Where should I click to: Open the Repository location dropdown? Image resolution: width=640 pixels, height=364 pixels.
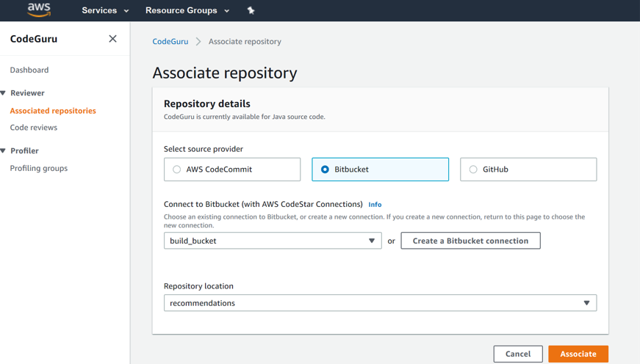[x=380, y=303]
